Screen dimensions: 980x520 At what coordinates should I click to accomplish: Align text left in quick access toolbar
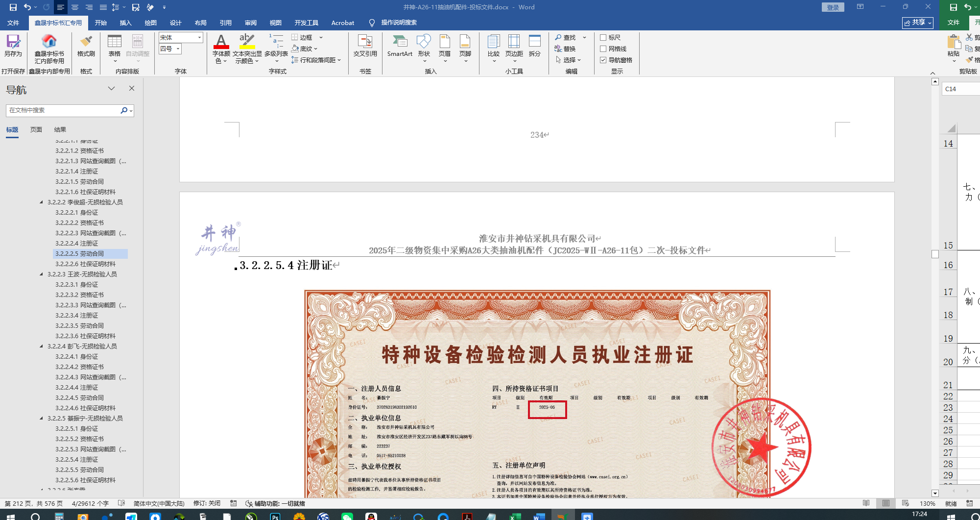(60, 7)
